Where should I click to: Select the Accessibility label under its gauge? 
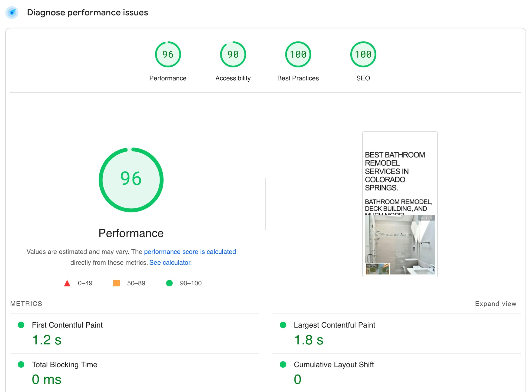click(233, 78)
